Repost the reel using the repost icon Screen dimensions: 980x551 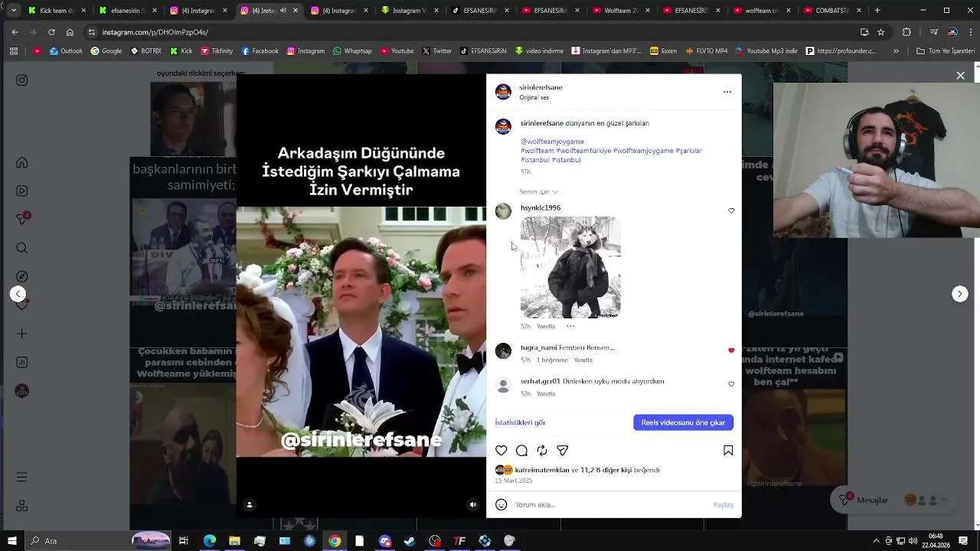tap(542, 451)
